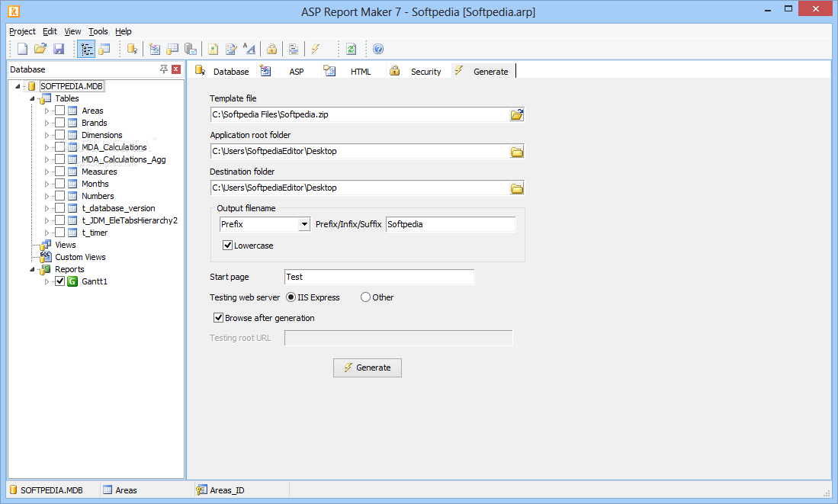The width and height of the screenshot is (838, 504).
Task: Collapse the Tables tree node
Action: coord(32,98)
